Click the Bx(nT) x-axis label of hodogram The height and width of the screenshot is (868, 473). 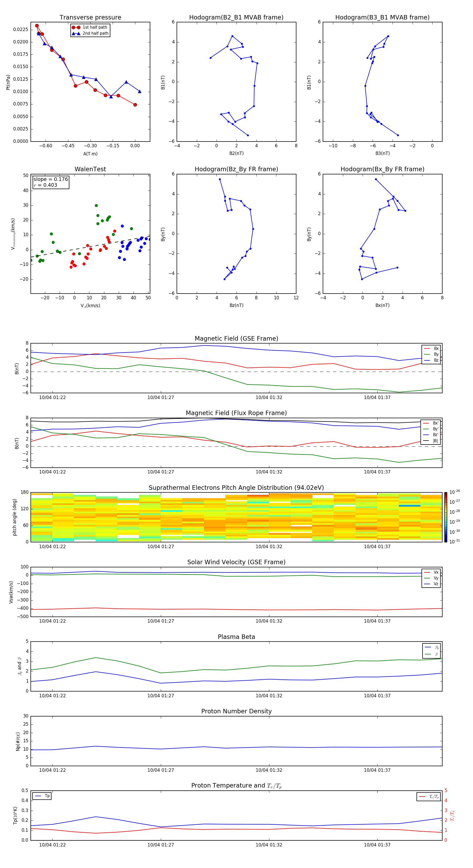(x=382, y=305)
